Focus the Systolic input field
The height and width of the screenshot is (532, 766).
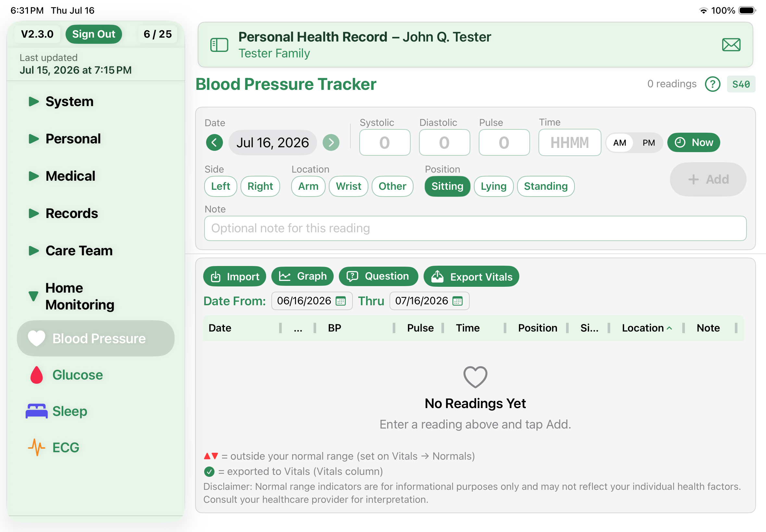tap(385, 143)
